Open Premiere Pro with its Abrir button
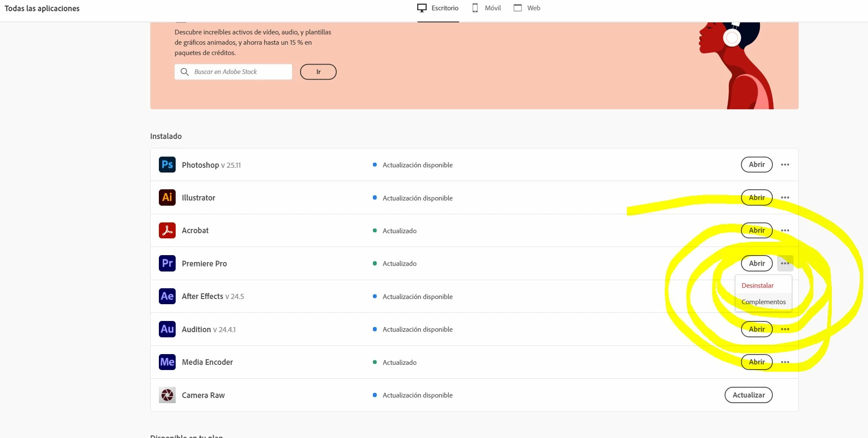The image size is (868, 438). (x=756, y=263)
